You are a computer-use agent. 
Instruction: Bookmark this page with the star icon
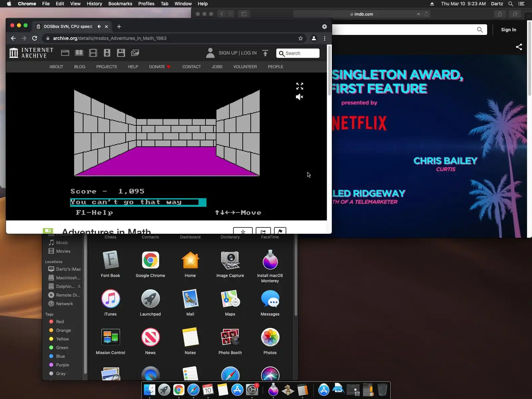[301, 38]
